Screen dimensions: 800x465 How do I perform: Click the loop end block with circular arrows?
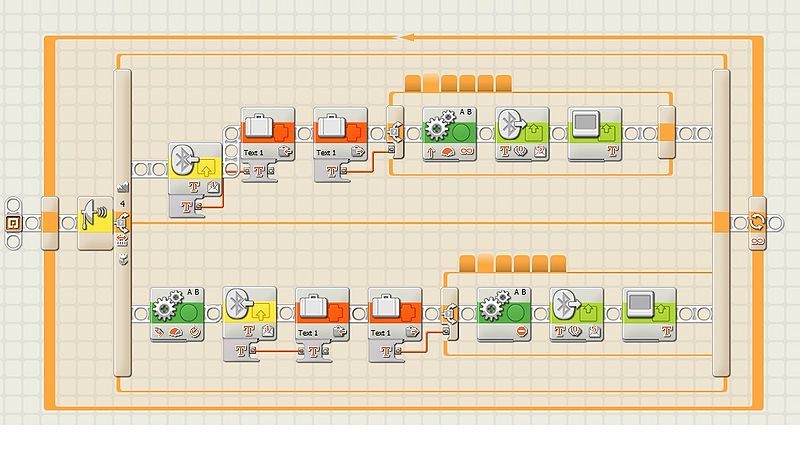click(757, 221)
